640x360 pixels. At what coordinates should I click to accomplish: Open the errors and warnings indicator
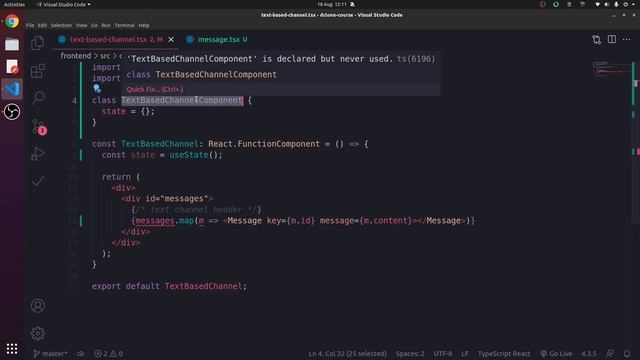[108, 353]
